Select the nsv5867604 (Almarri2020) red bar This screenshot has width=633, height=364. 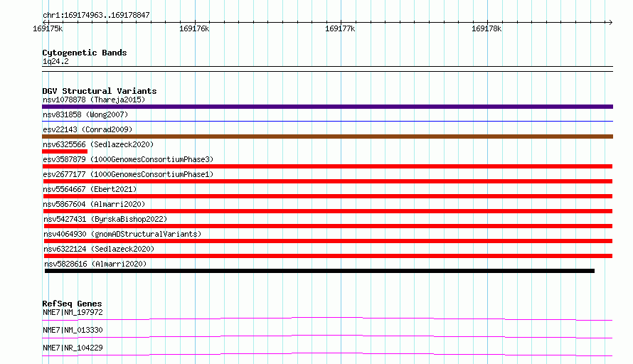pyautogui.click(x=327, y=211)
